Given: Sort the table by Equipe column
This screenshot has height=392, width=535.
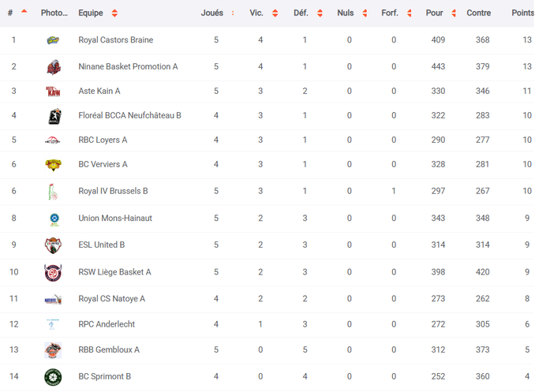Looking at the screenshot, I should point(114,13).
